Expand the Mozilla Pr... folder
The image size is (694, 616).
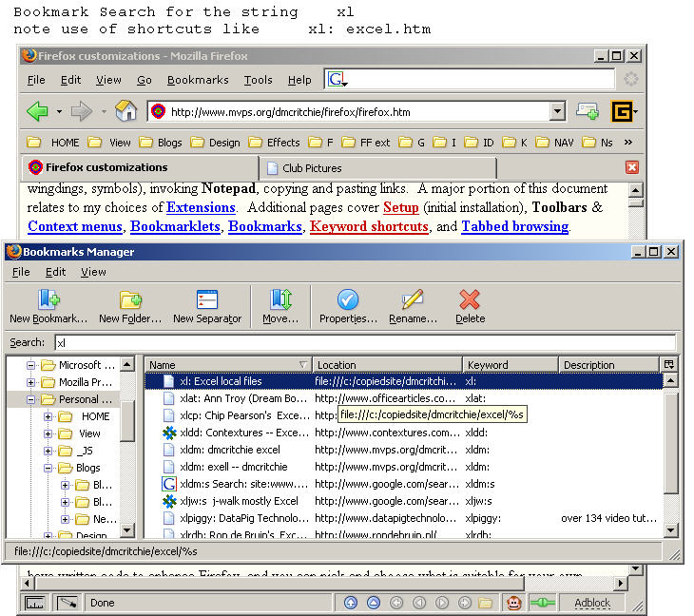click(x=30, y=382)
